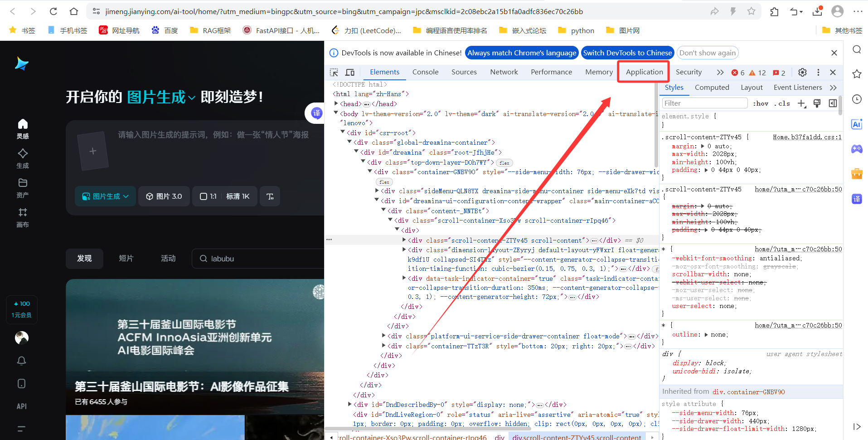Expand the platform-ui-service-side-drawer-container div
Image resolution: width=868 pixels, height=440 pixels.
(x=383, y=336)
